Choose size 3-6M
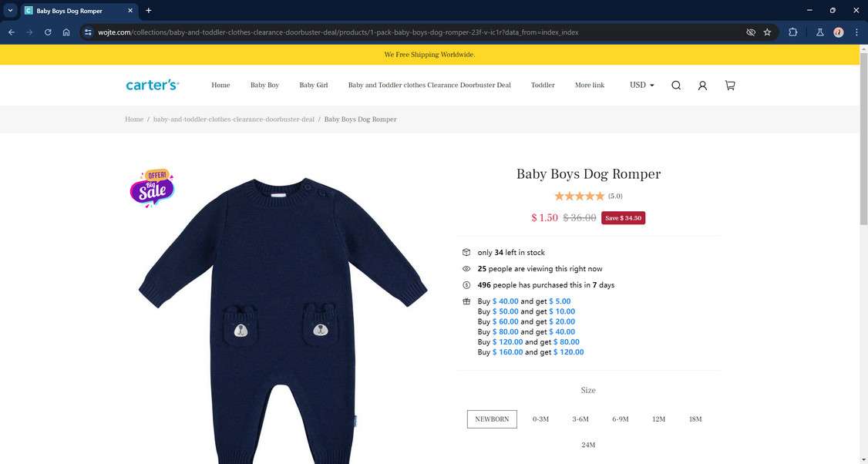 580,419
